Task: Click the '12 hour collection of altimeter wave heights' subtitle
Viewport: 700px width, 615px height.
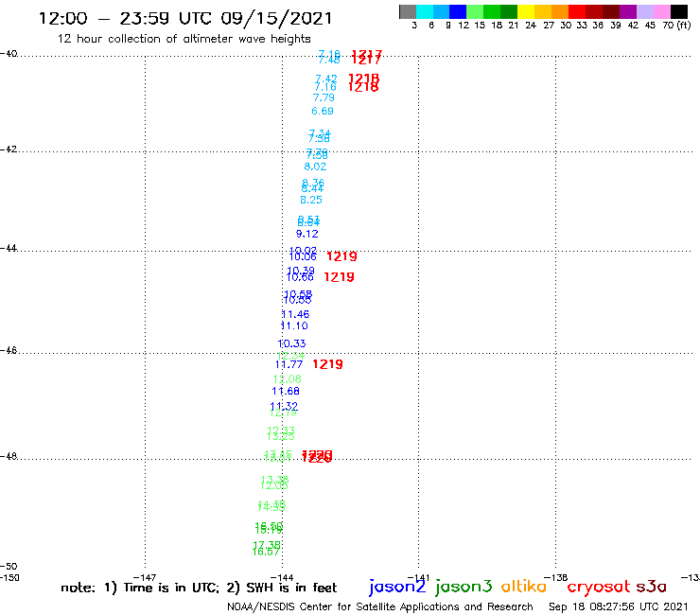Action: coord(184,39)
